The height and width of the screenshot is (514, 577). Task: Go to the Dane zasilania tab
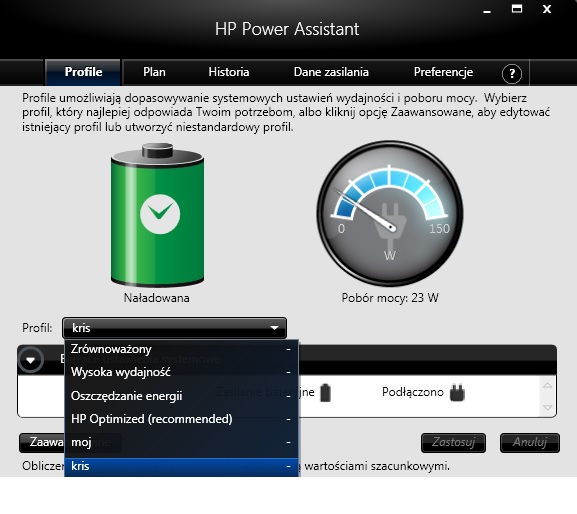click(x=331, y=72)
